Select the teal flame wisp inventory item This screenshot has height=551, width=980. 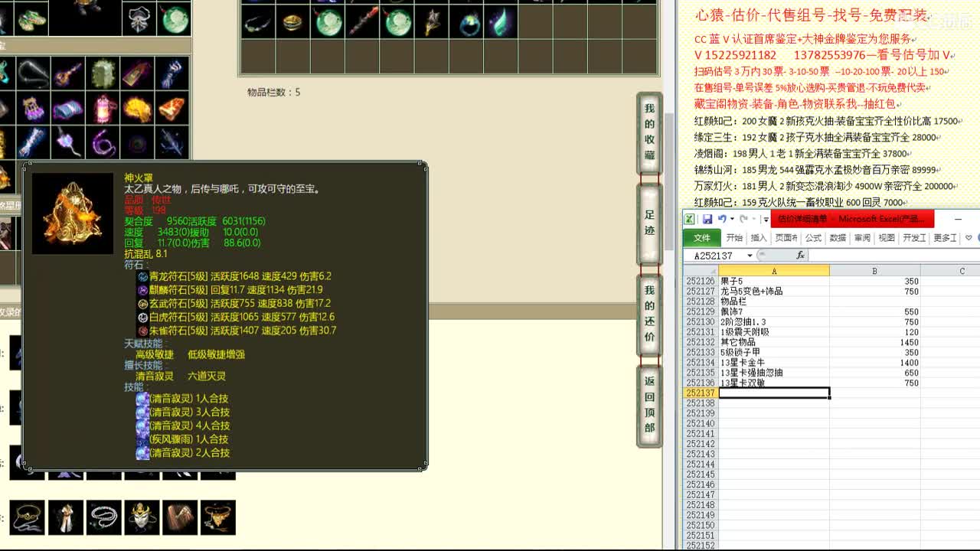click(501, 22)
